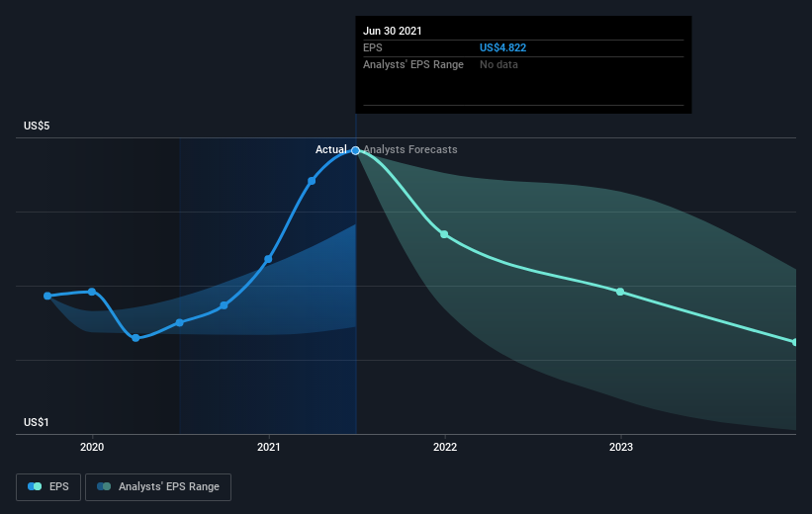
Task: Click the 'Actual' label on chart
Action: [331, 149]
